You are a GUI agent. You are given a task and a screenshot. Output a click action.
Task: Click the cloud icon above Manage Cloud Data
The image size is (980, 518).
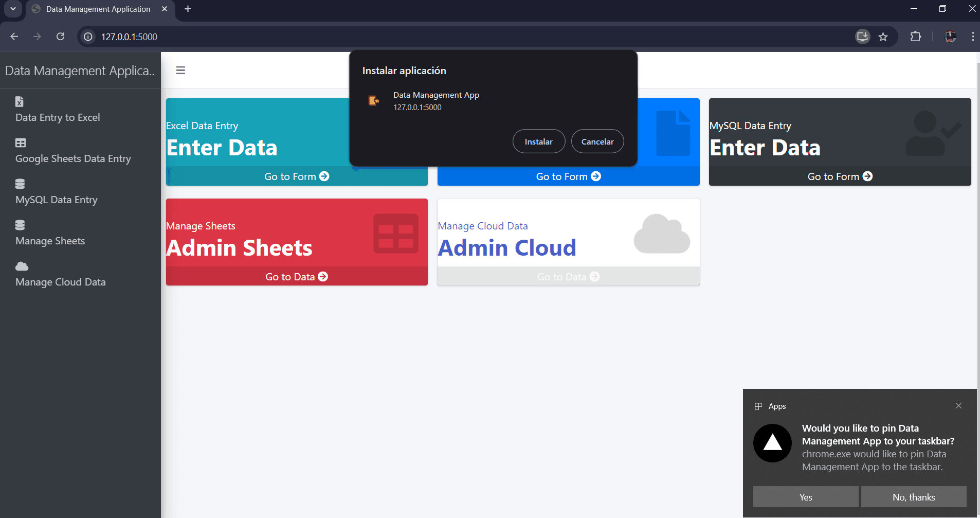point(22,266)
